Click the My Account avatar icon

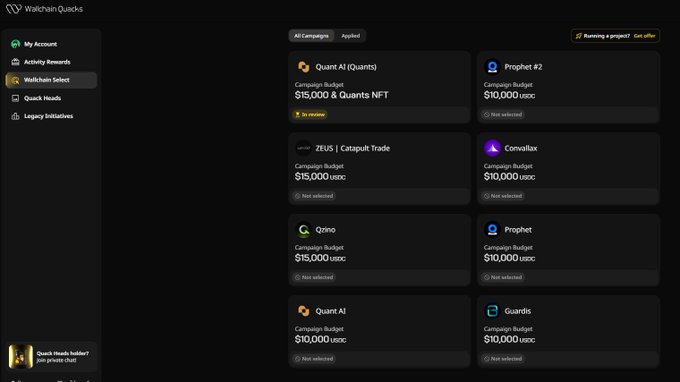coord(16,44)
